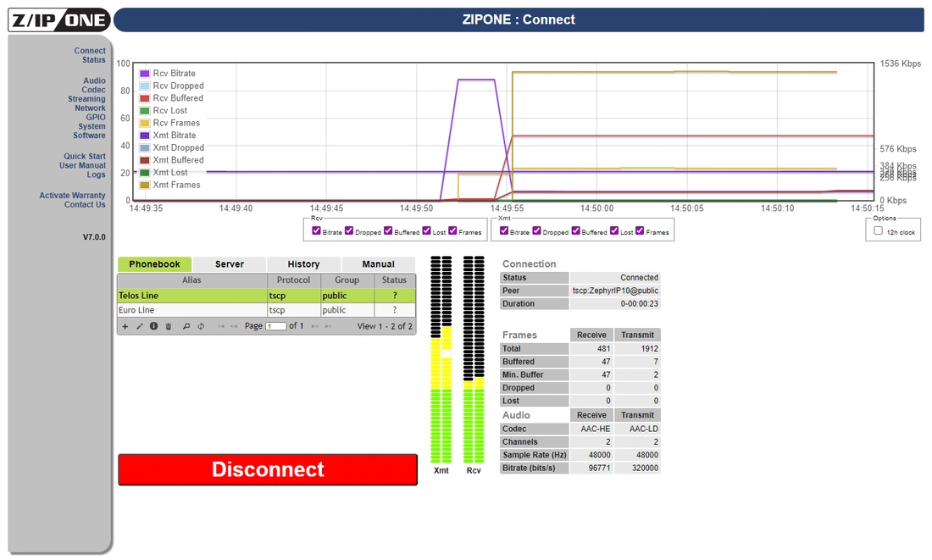Select the Euro Line phonebook row
Screen dimensions: 932x560
pyautogui.click(x=266, y=310)
